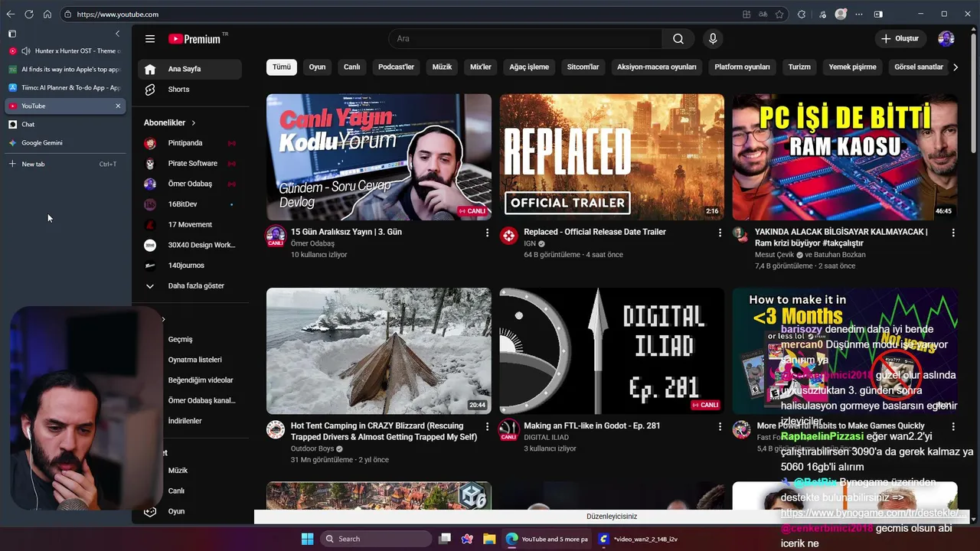Click Ömer Odabaş live channel avatar under video

pos(276,236)
